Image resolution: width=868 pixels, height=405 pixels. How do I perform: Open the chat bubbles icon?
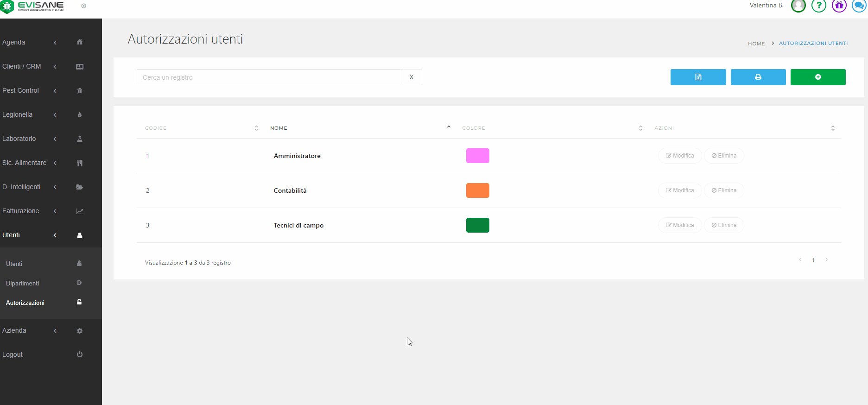point(859,6)
